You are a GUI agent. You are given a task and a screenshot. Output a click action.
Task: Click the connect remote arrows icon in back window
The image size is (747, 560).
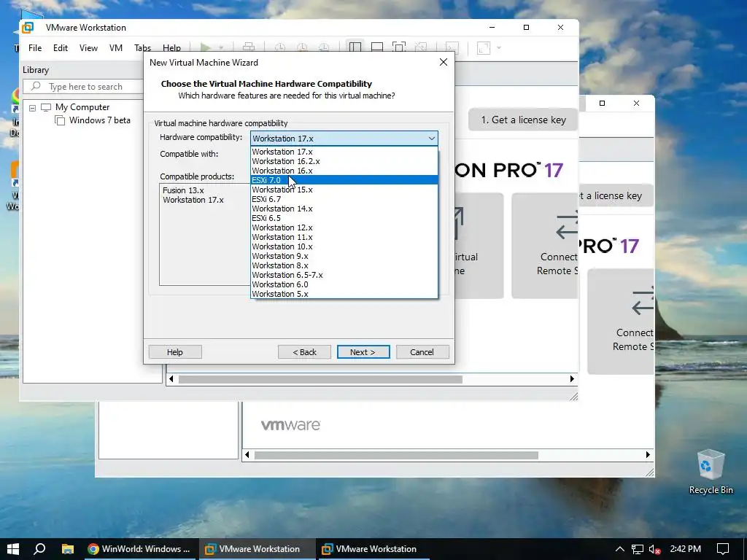coord(643,302)
